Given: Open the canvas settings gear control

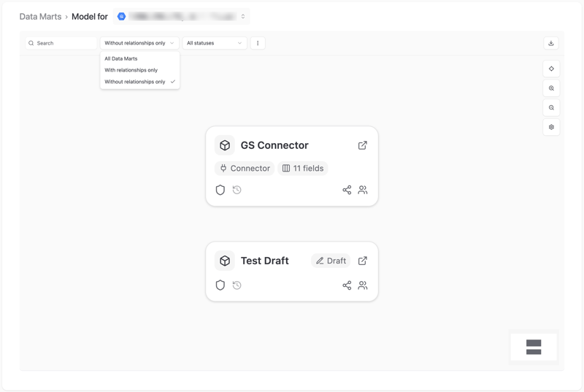Looking at the screenshot, I should click(551, 127).
